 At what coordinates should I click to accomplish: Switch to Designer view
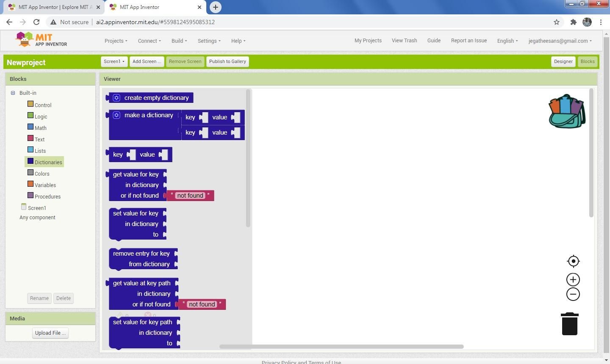coord(563,61)
